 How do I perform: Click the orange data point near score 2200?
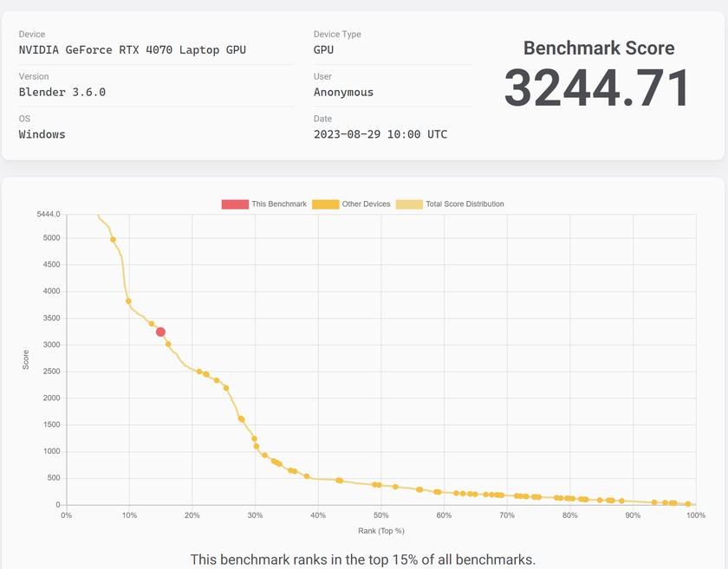click(226, 388)
